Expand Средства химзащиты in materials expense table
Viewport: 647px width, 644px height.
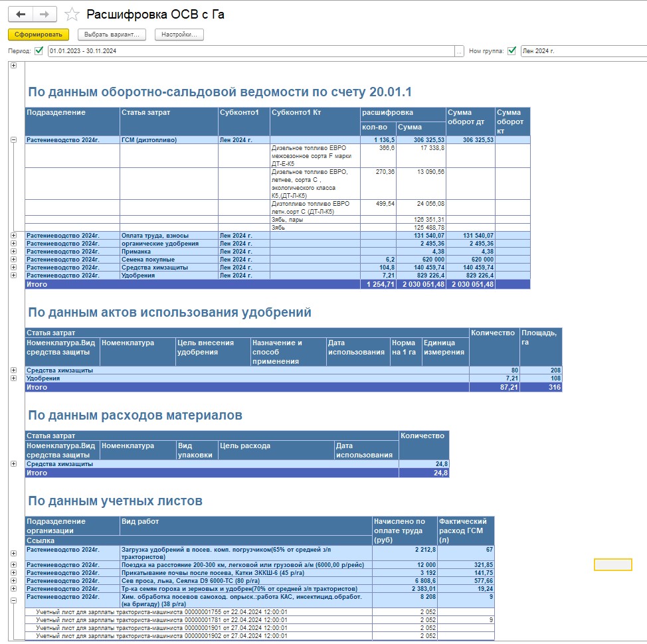pos(13,464)
